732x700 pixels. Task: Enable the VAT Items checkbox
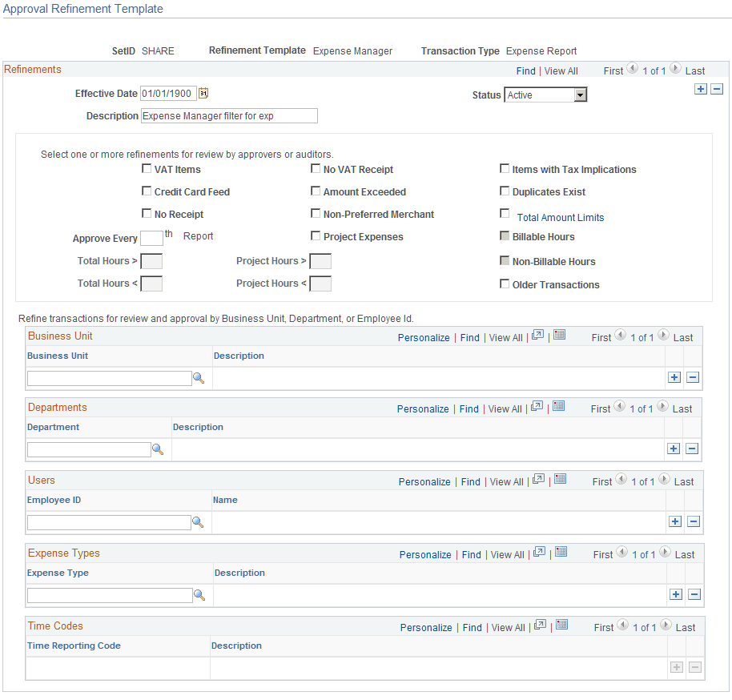coord(147,168)
